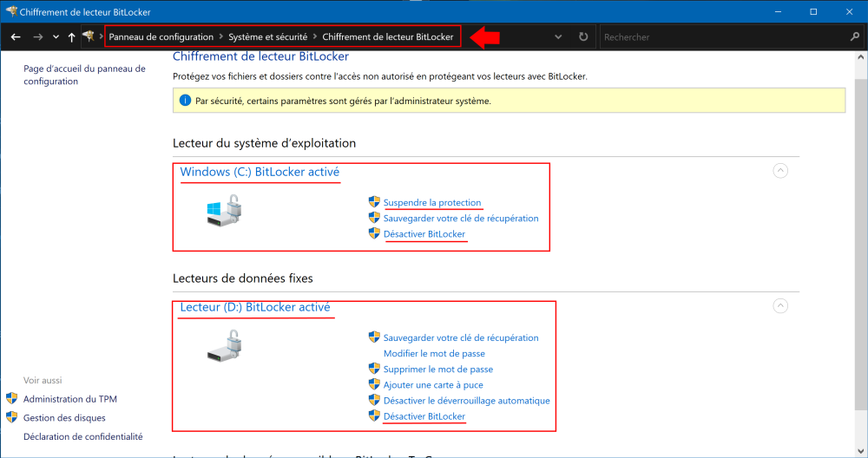Image resolution: width=868 pixels, height=458 pixels.
Task: Click the scrollbar up arrow
Action: pos(861,57)
